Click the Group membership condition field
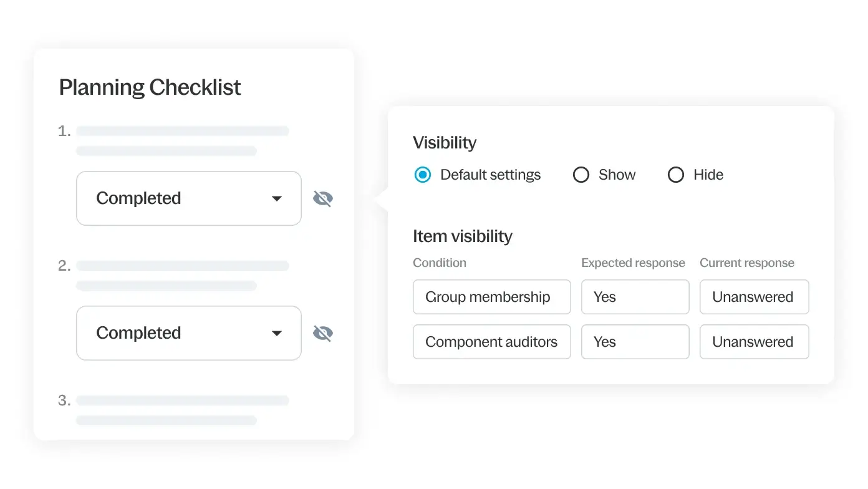Screen dimensions: 868x489 pos(491,297)
